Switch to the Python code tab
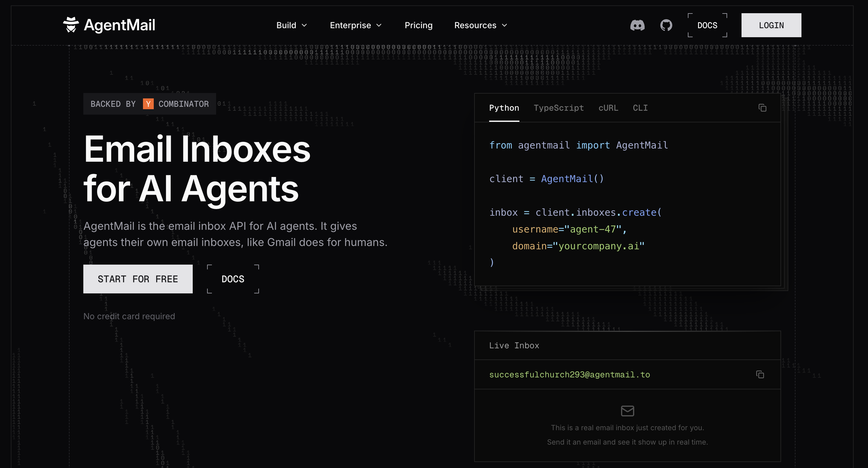This screenshot has height=468, width=868. click(504, 108)
